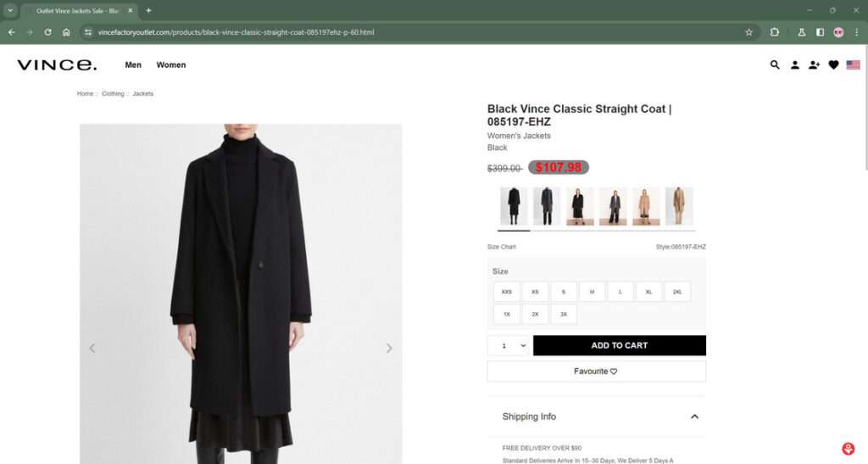The height and width of the screenshot is (464, 868).
Task: Select size XXS
Action: coord(507,292)
